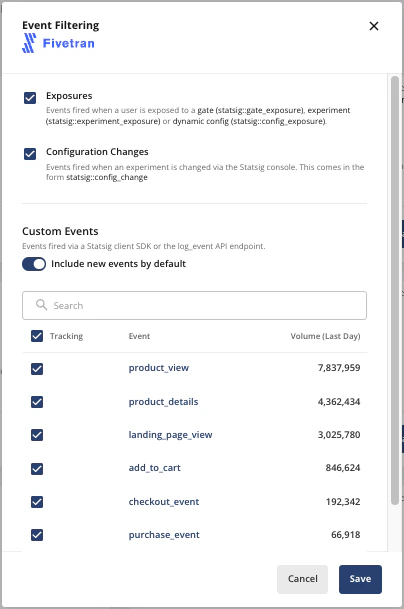This screenshot has height=609, width=404.
Task: Click the volume value 66,918
Action: (x=345, y=535)
